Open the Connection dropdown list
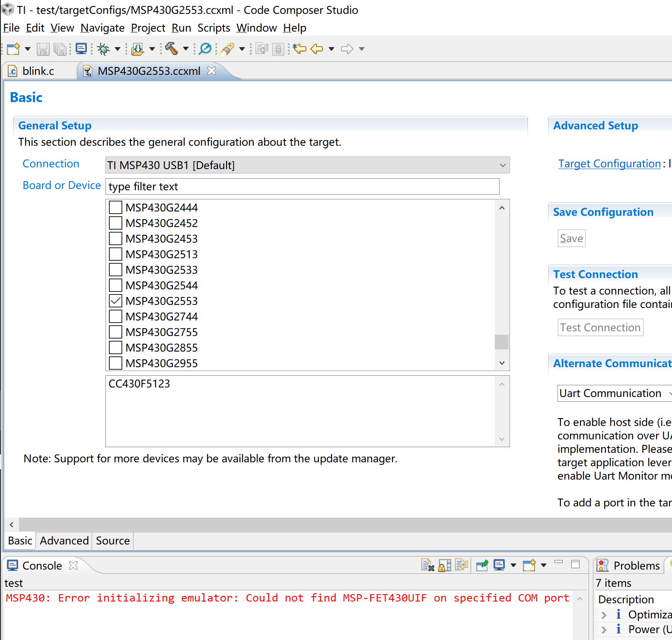This screenshot has height=640, width=672. [307, 165]
